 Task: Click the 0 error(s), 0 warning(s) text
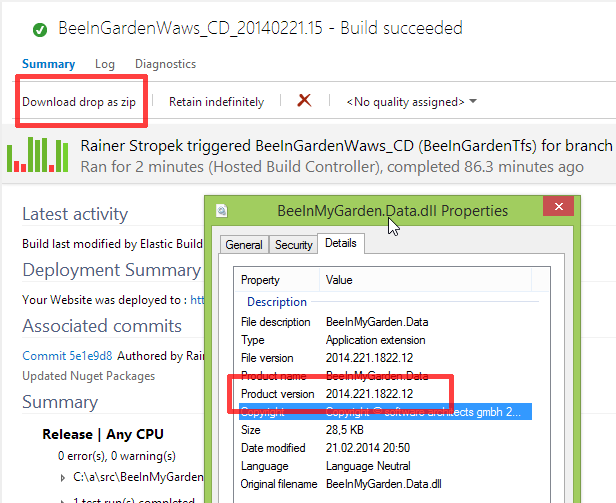117,456
